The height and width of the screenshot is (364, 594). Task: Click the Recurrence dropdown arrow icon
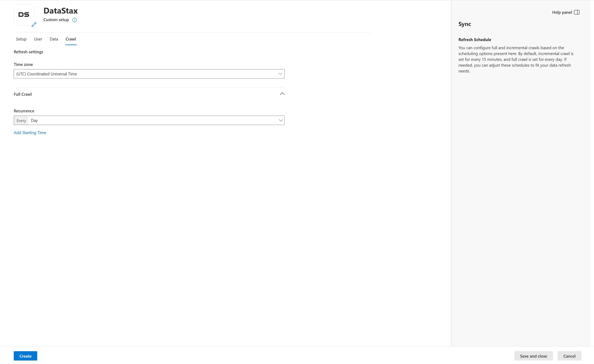tap(281, 120)
